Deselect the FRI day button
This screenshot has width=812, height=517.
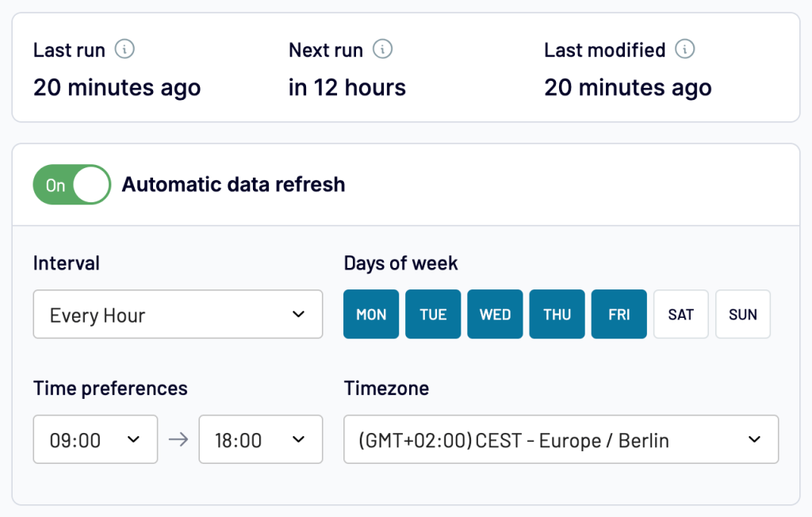[619, 315]
